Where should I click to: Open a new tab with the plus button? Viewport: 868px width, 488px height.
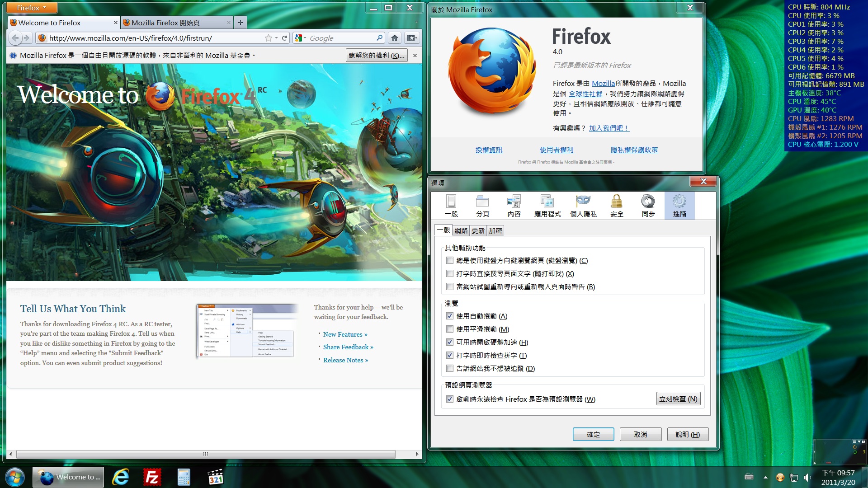[x=241, y=23]
